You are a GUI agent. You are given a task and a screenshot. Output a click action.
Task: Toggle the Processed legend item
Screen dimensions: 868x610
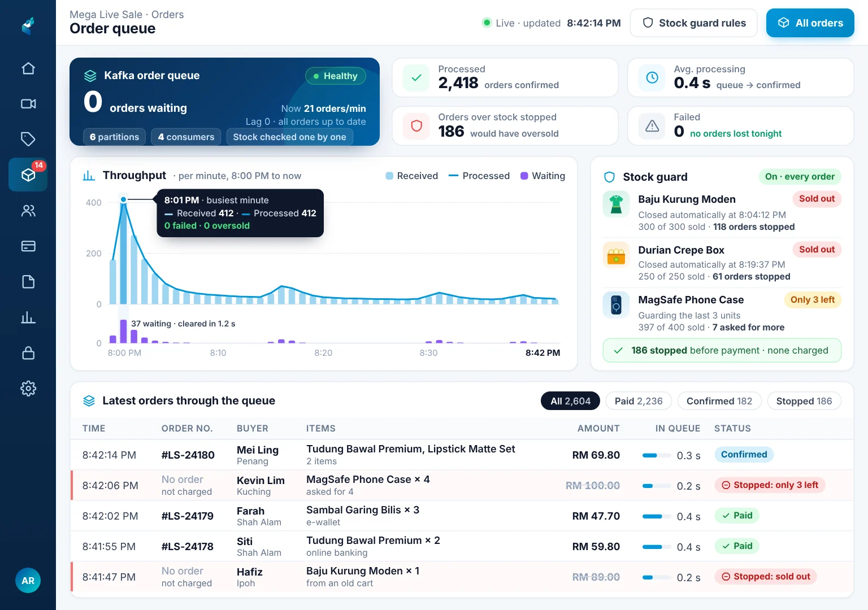[479, 176]
